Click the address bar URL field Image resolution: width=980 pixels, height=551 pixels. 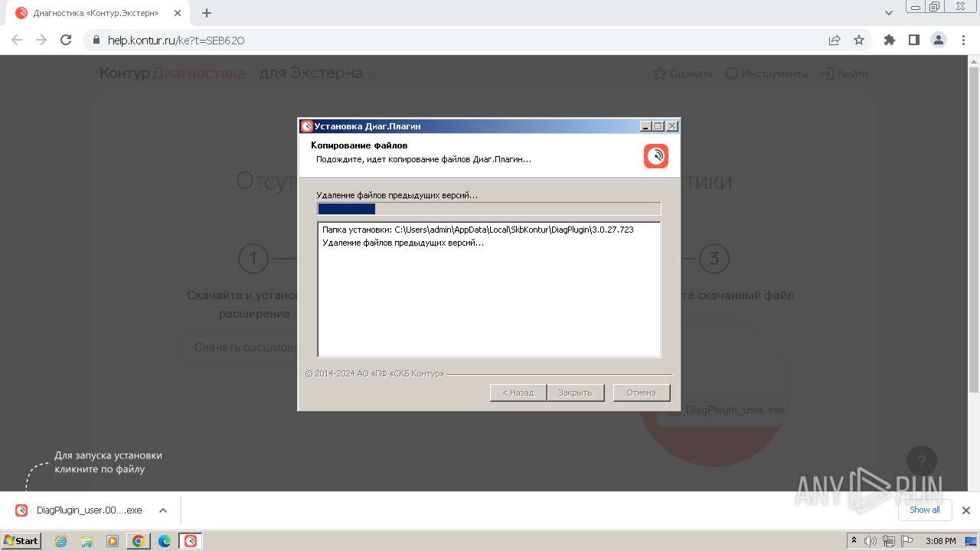[x=459, y=40]
